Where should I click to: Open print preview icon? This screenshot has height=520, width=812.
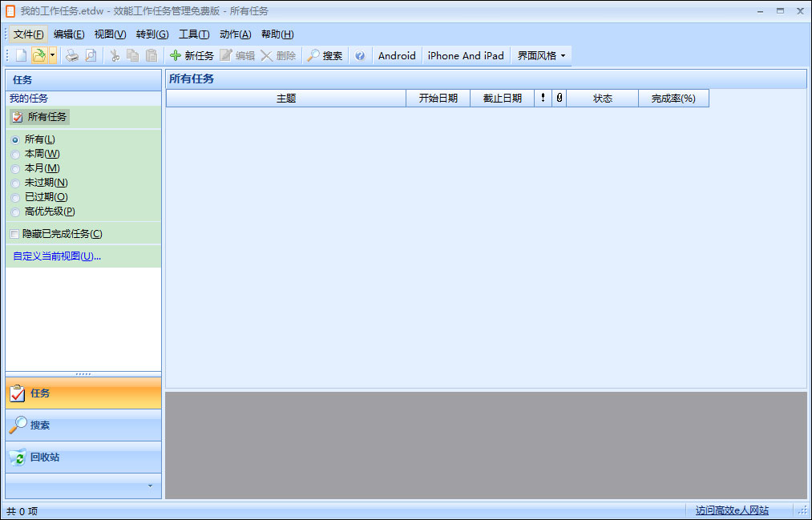point(91,55)
